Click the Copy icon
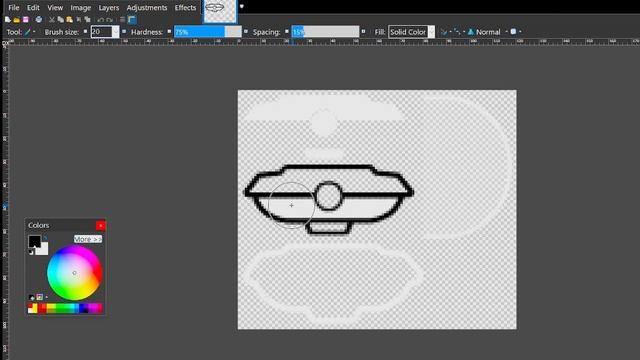Image resolution: width=640 pixels, height=360 pixels. [60, 20]
